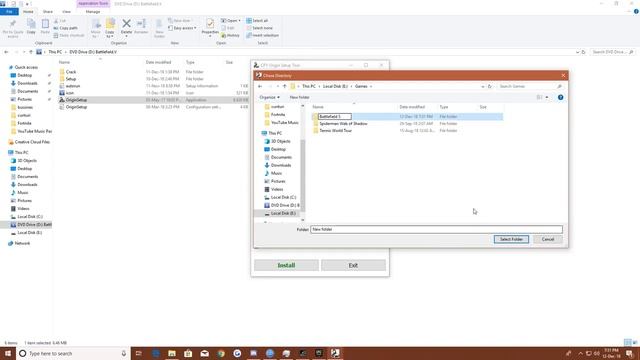This screenshot has height=360, width=640.
Task: Click the Explorer search DVD Drive box
Action: pos(613,52)
